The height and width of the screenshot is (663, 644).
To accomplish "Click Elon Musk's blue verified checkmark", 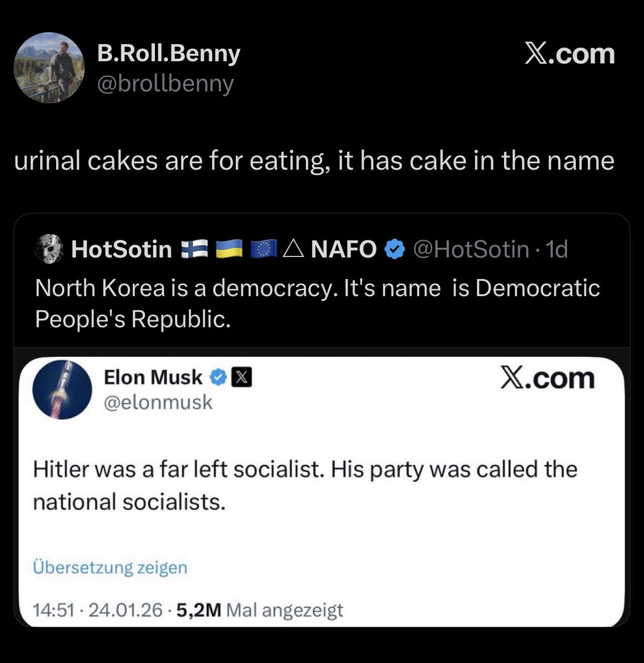I will coord(218,377).
